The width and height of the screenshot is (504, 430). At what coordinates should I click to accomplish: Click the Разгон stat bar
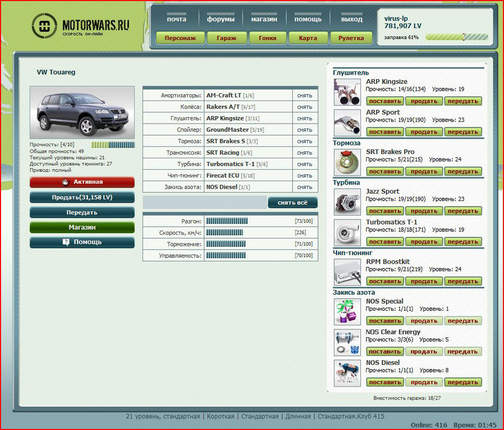[227, 221]
